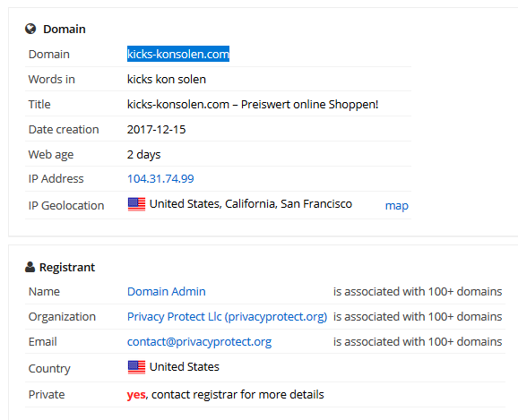
Task: Open the IP address 104.31.74.99 link
Action: [160, 178]
